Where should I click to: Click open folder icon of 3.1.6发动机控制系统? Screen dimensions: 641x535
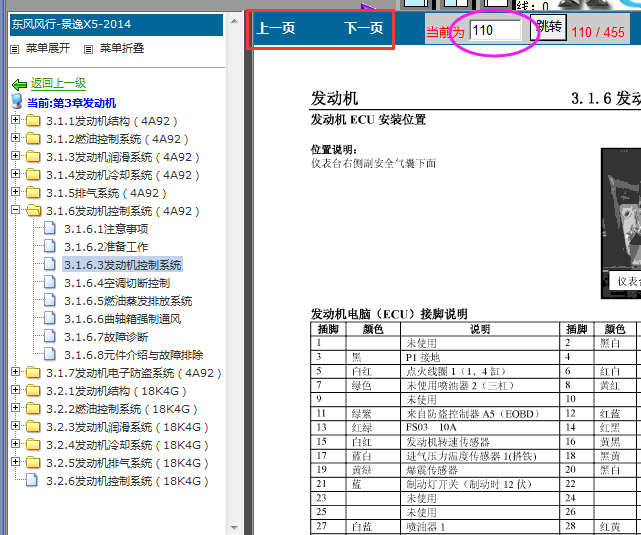[x=34, y=210]
